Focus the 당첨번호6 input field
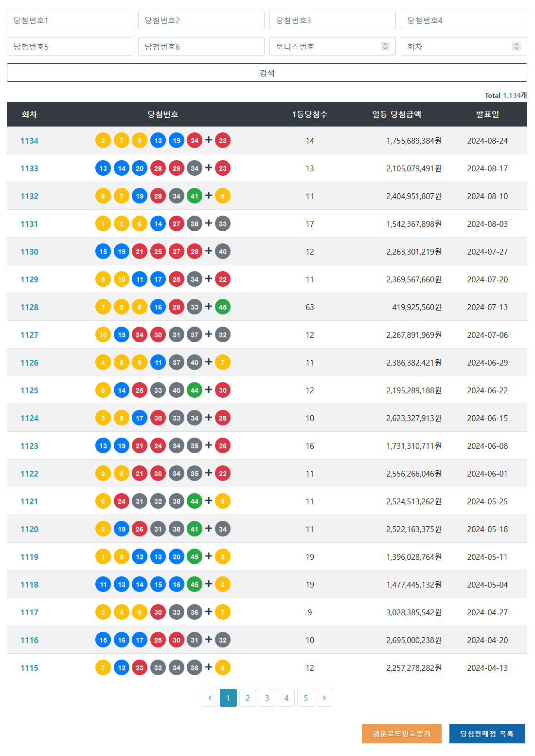 pos(201,47)
